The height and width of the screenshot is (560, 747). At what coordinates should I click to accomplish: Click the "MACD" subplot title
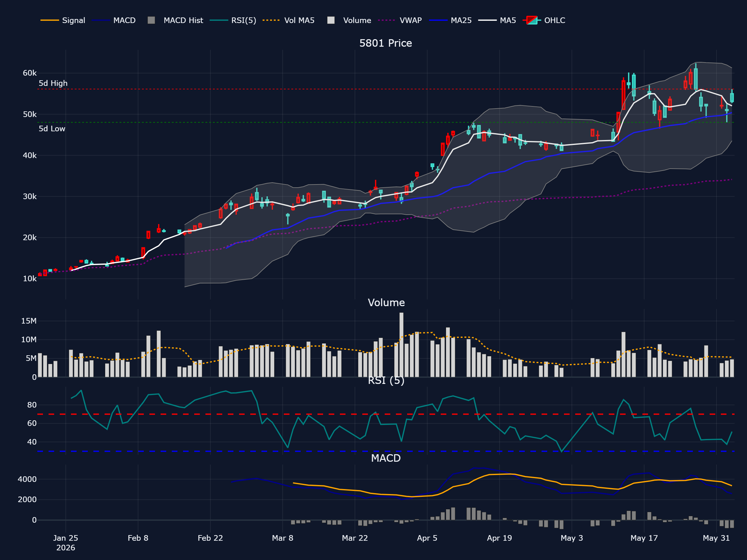386,458
